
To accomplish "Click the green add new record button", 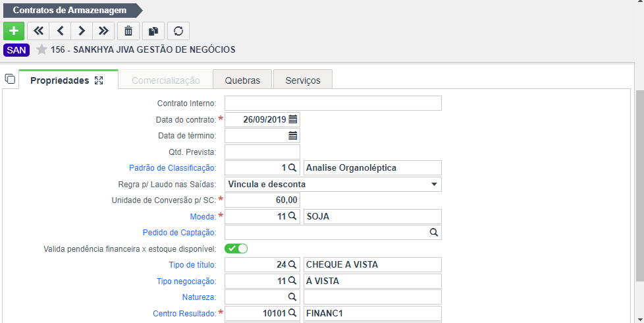I will coord(14,31).
